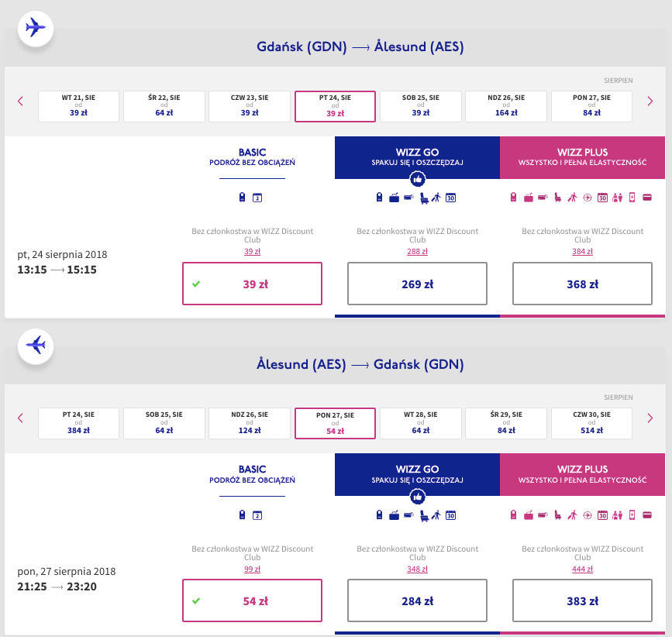This screenshot has height=640, width=672.
Task: Click the return airplane icon beside Ålesund–Gdańsk header
Action: point(36,346)
